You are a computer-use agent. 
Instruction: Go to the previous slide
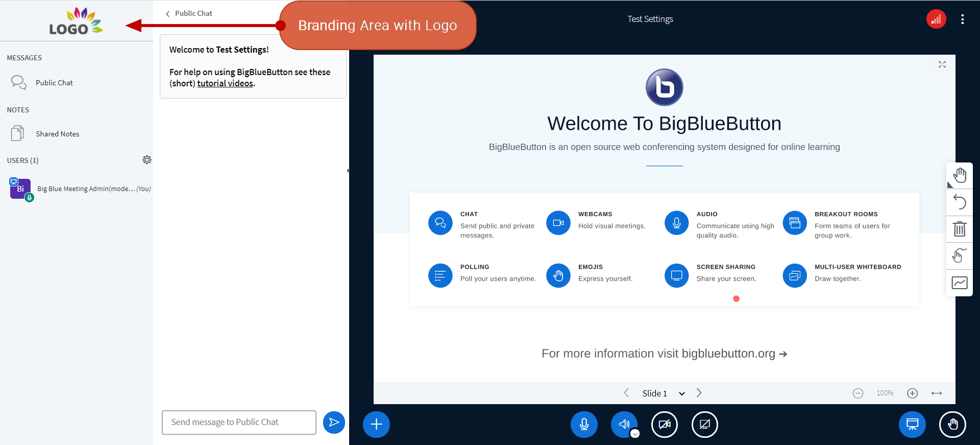[x=626, y=393]
